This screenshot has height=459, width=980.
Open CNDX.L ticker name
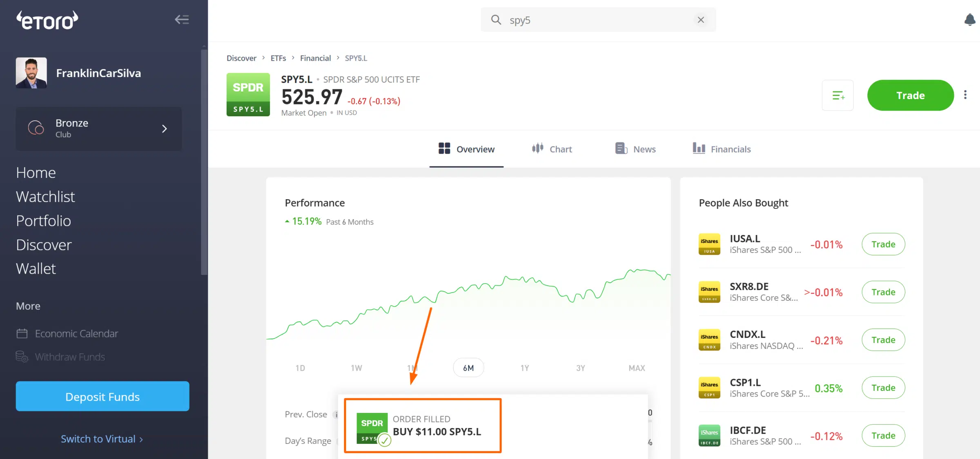tap(747, 334)
